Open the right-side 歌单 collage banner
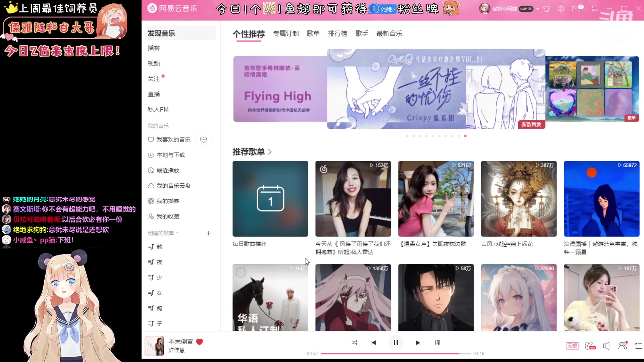This screenshot has width=644, height=362. point(592,89)
